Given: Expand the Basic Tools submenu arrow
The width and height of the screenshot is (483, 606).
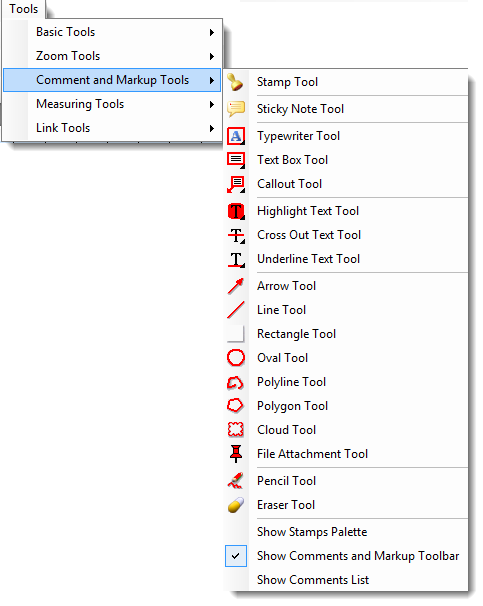Looking at the screenshot, I should (x=212, y=32).
